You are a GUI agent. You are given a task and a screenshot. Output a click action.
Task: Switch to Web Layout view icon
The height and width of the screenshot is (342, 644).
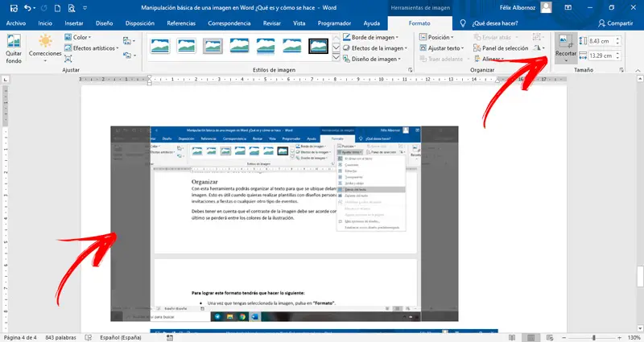(550, 337)
